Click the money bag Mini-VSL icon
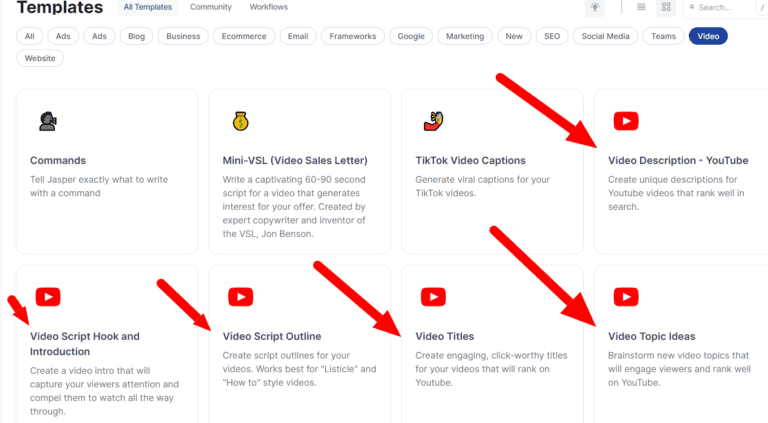The width and height of the screenshot is (768, 423). [240, 121]
